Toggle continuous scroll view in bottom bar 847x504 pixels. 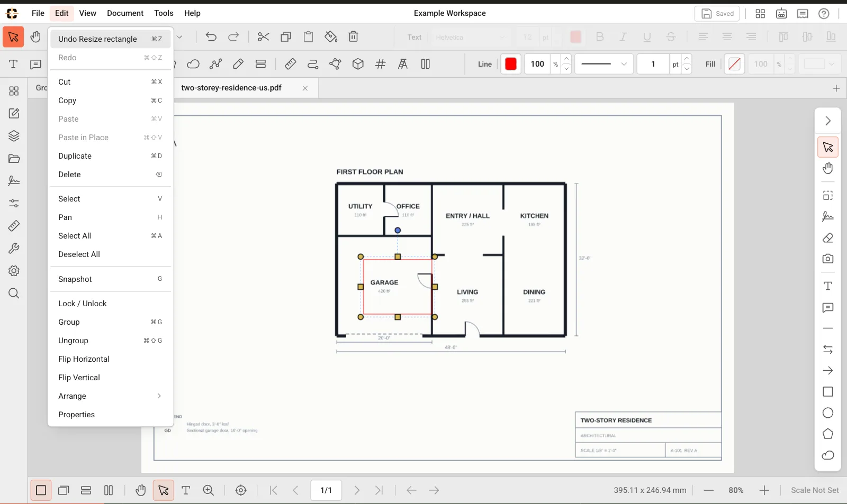86,490
